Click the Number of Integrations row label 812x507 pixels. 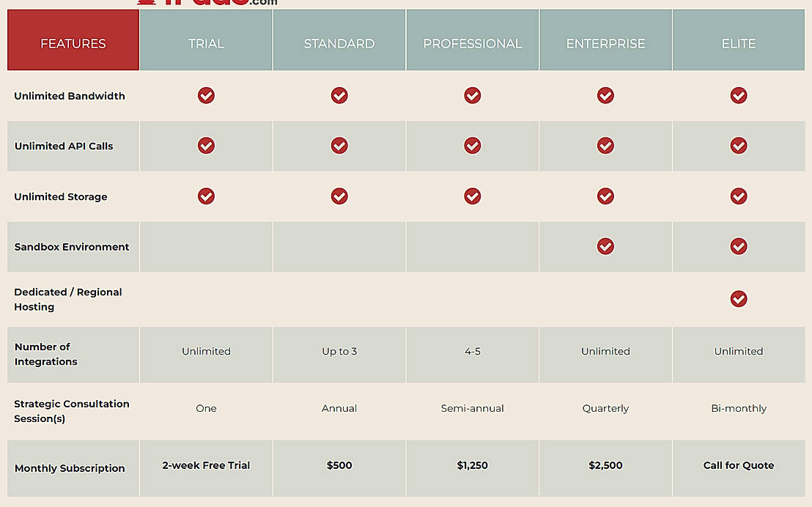point(45,355)
